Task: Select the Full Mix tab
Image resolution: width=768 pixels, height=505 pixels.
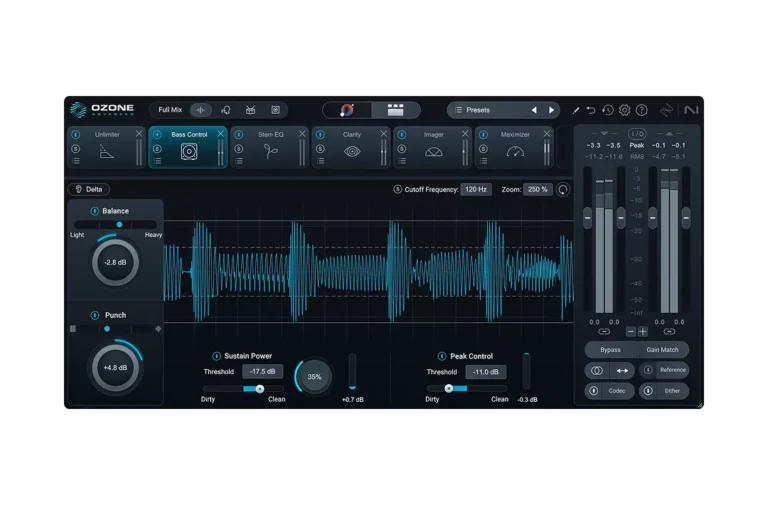Action: (170, 110)
